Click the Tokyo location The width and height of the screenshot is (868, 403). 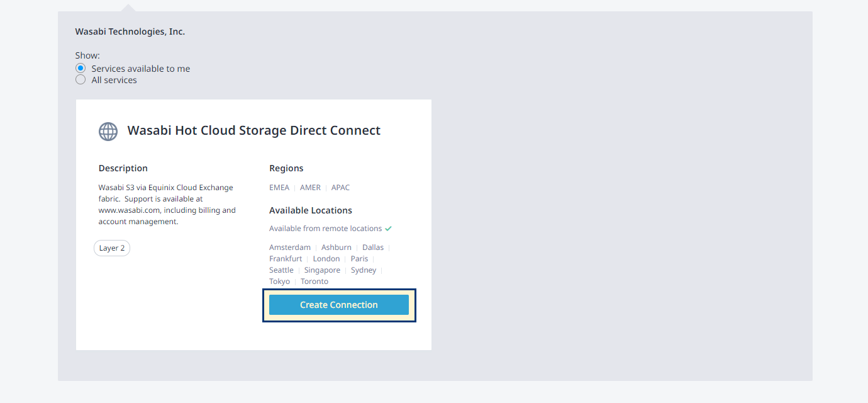tap(279, 281)
